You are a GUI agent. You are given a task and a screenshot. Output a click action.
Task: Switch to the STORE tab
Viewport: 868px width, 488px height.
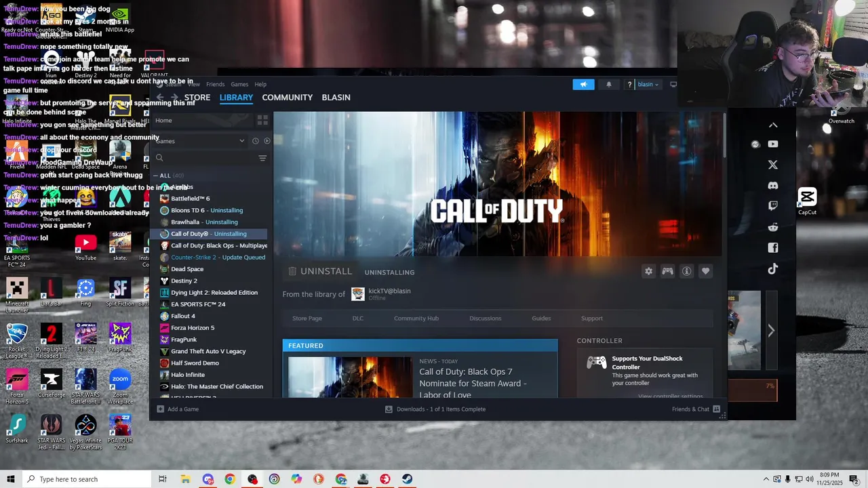tap(197, 98)
